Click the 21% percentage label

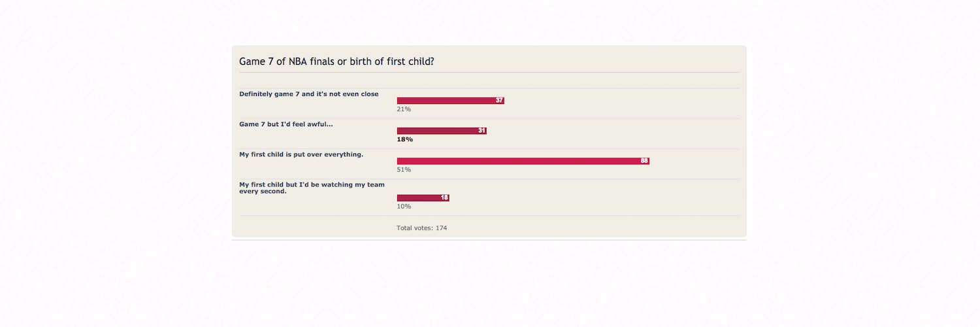404,109
